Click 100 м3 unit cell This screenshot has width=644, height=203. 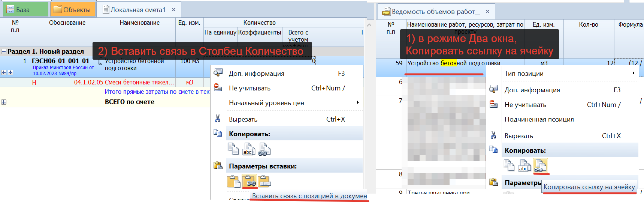[x=190, y=61]
